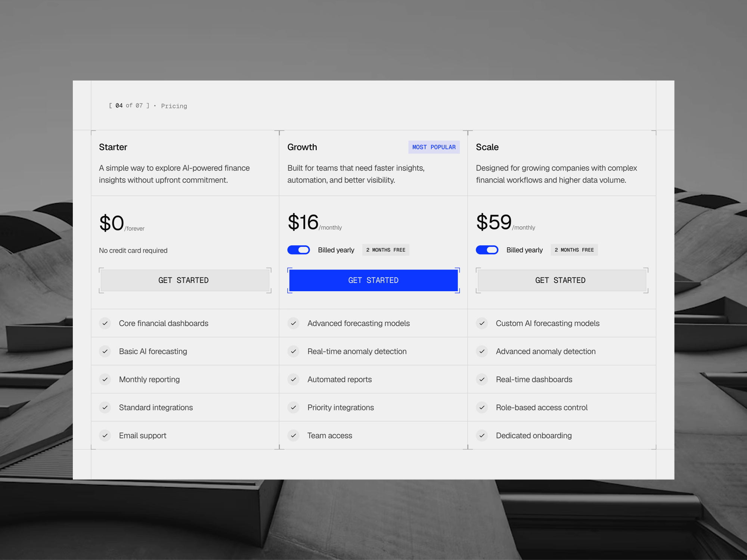The height and width of the screenshot is (560, 747).
Task: Click the Most Popular badge
Action: pos(434,147)
